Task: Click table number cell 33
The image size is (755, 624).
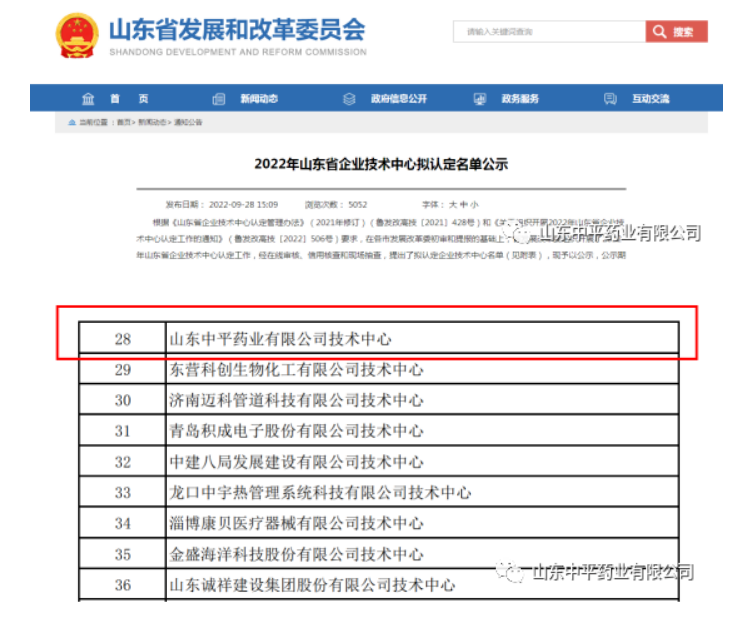Action: tap(123, 493)
